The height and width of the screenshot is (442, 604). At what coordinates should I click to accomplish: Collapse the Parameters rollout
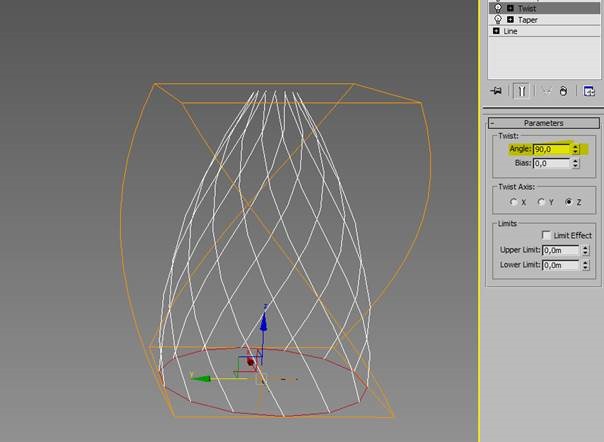pos(543,123)
